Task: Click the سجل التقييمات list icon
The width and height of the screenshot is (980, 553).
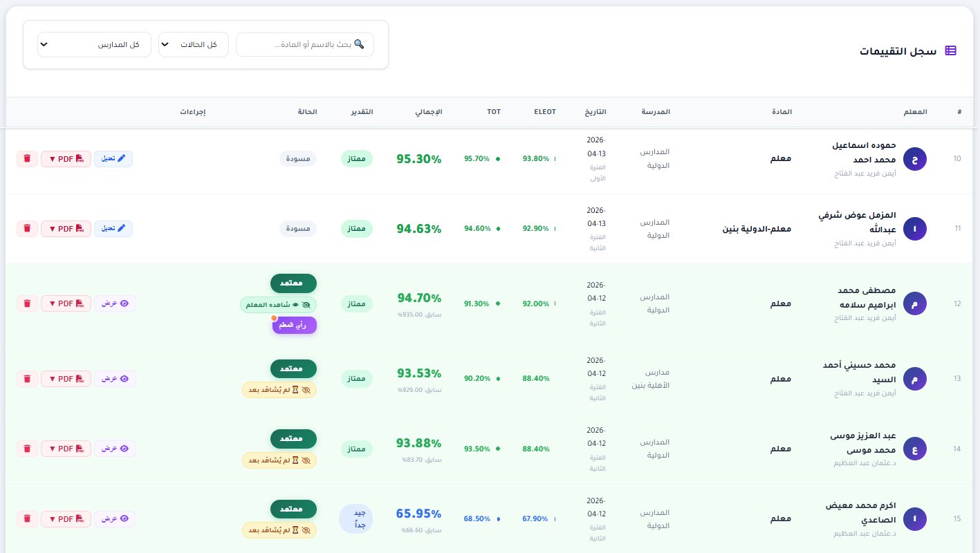Action: pos(950,50)
